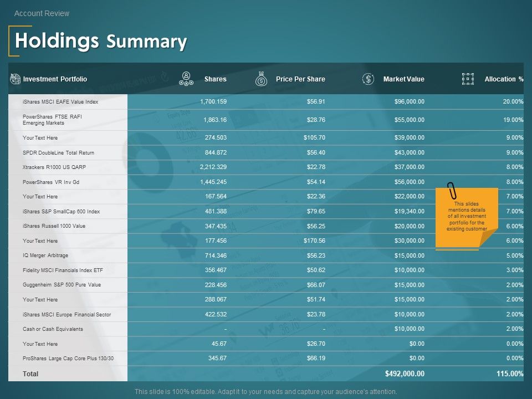
Task: Click the 481.388 shares value
Action: 216,211
